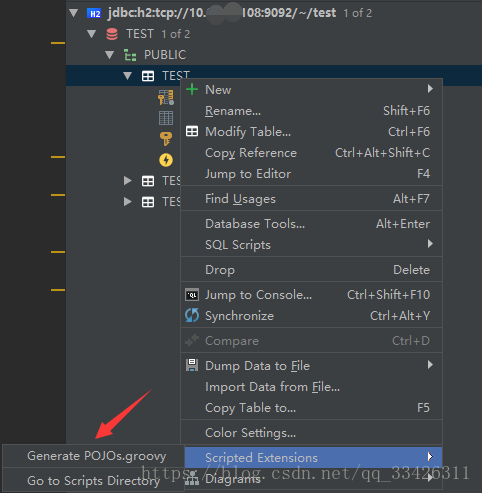Screen dimensions: 482x493
Task: Click the TEST database label
Action: (140, 34)
